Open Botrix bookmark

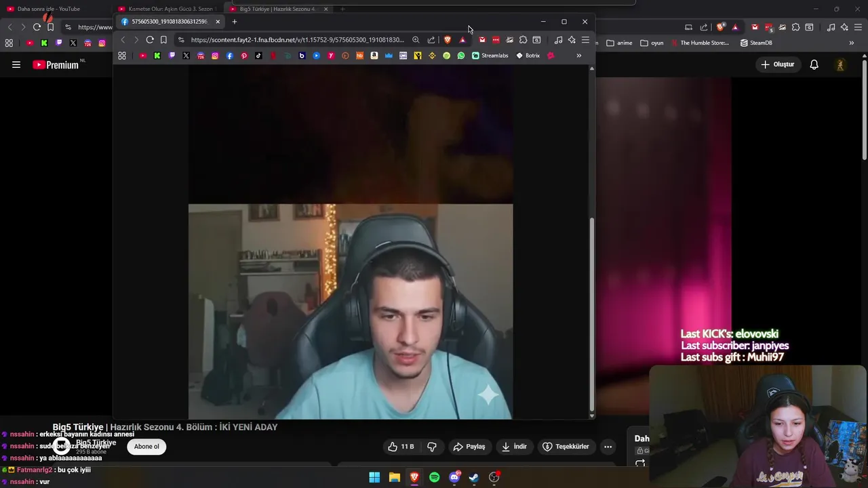click(x=528, y=56)
